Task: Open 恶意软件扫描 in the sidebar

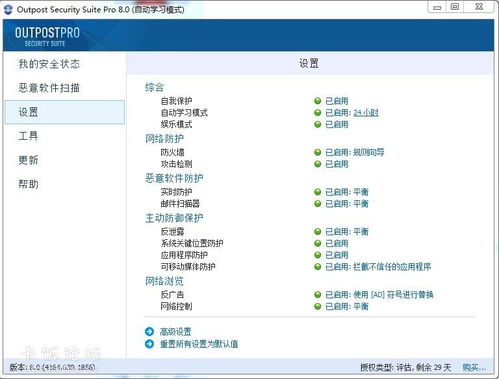Action: [x=49, y=88]
